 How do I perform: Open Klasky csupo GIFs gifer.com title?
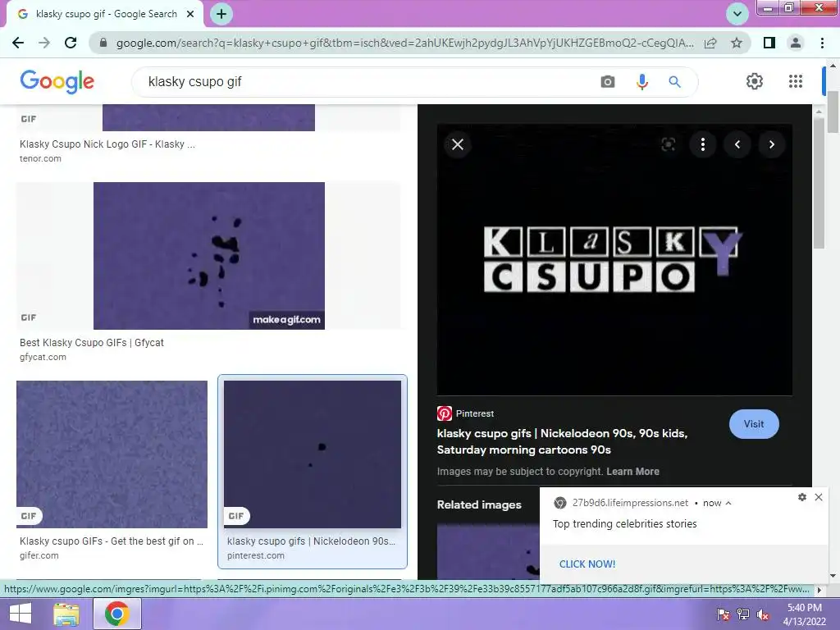pyautogui.click(x=112, y=541)
